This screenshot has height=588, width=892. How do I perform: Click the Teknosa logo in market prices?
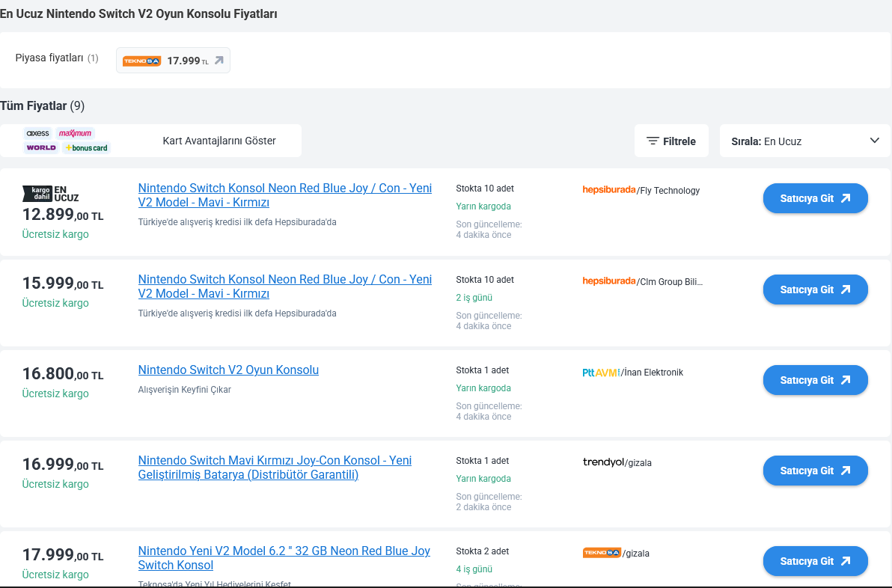click(142, 61)
